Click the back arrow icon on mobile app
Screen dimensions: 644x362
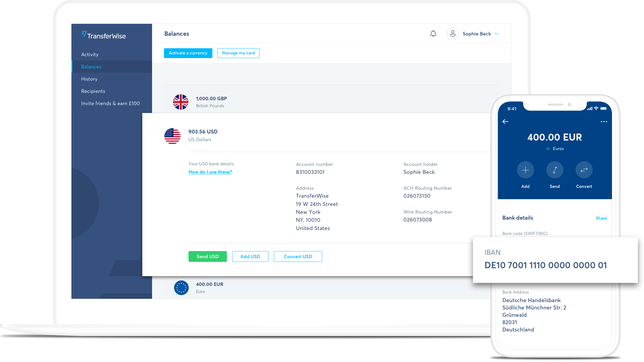pos(506,122)
